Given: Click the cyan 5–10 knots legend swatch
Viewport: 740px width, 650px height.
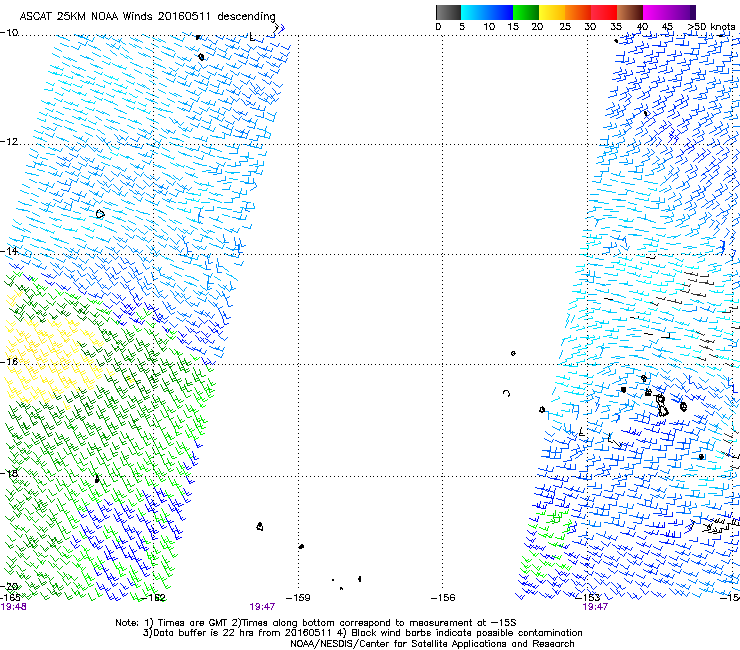Looking at the screenshot, I should [x=474, y=12].
